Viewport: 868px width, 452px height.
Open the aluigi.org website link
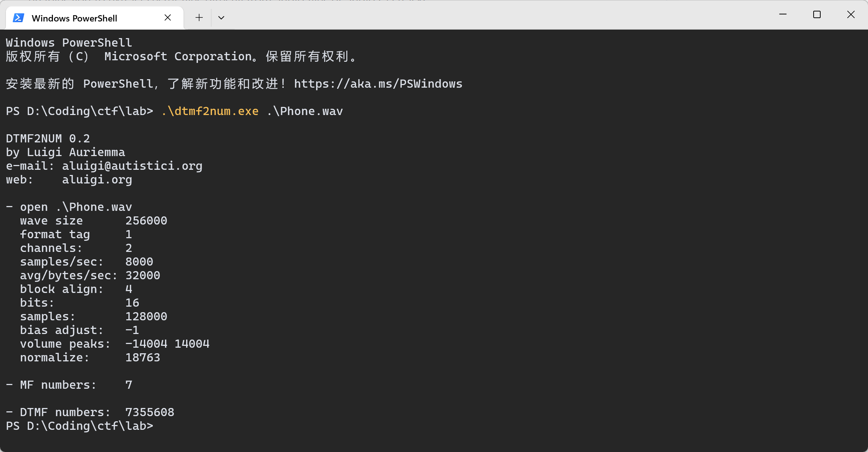(x=97, y=179)
